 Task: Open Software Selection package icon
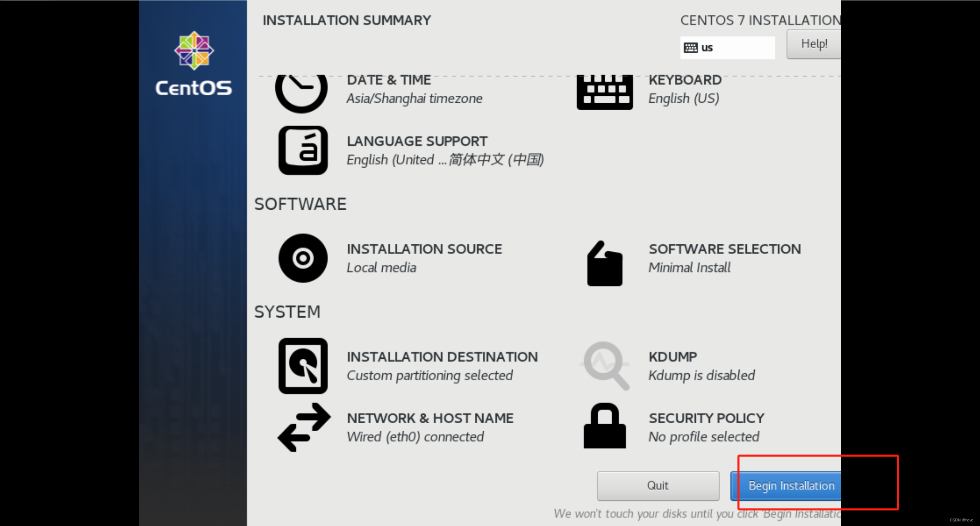tap(604, 263)
